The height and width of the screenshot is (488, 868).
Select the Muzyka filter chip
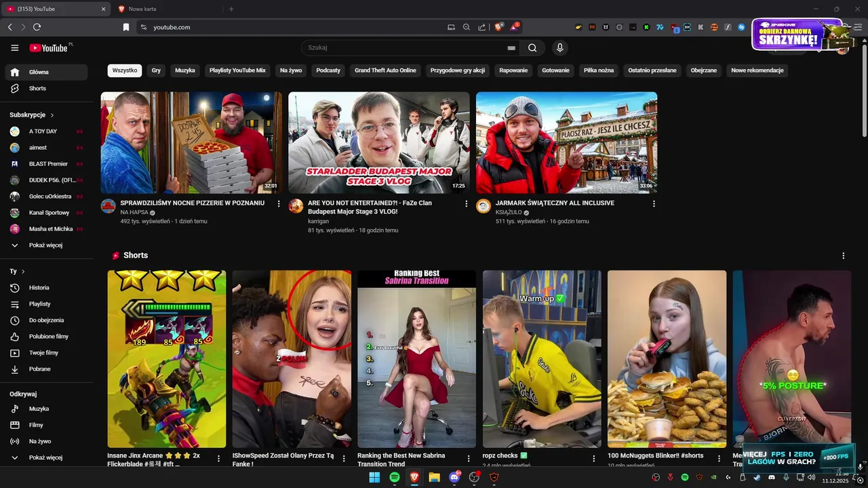185,70
